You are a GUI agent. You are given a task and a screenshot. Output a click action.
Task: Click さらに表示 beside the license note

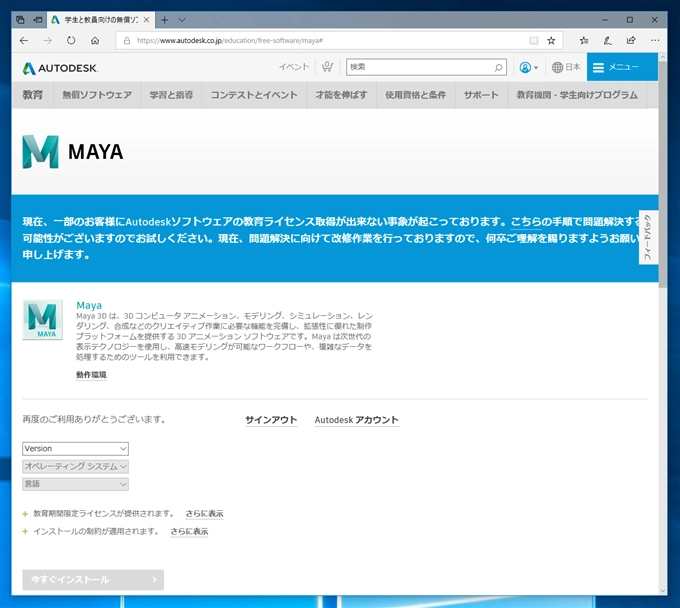pyautogui.click(x=204, y=513)
